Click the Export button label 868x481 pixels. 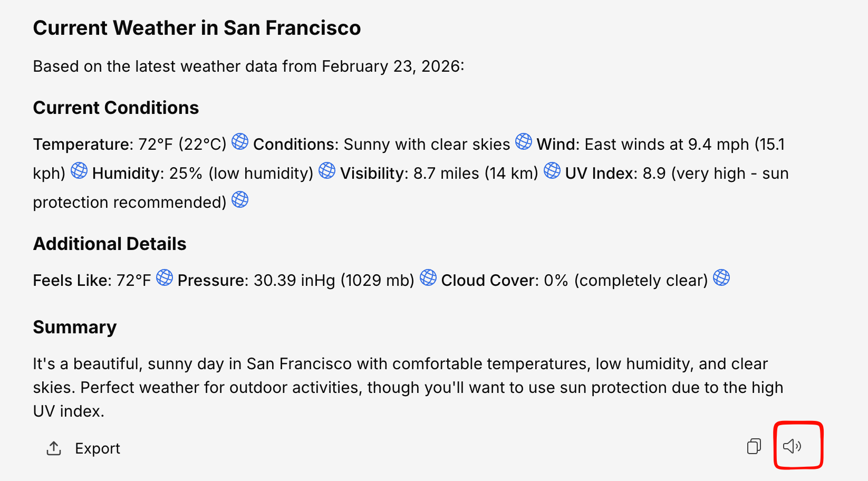pos(98,448)
